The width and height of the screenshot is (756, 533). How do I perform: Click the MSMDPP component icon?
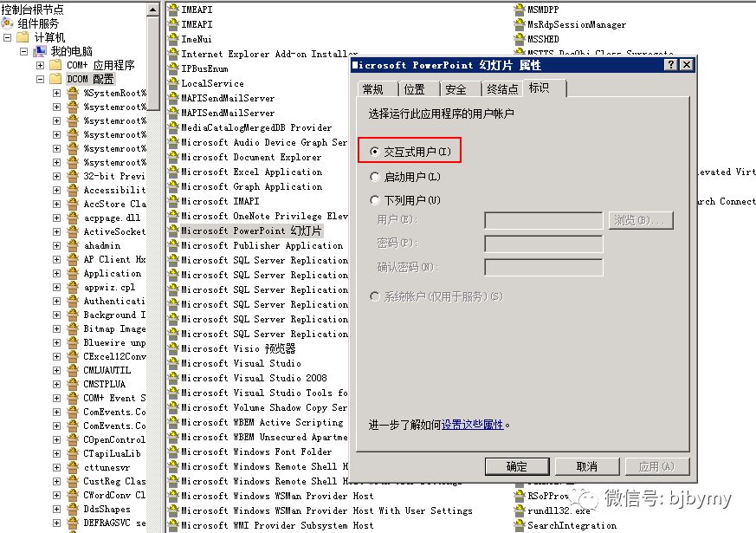(x=520, y=10)
